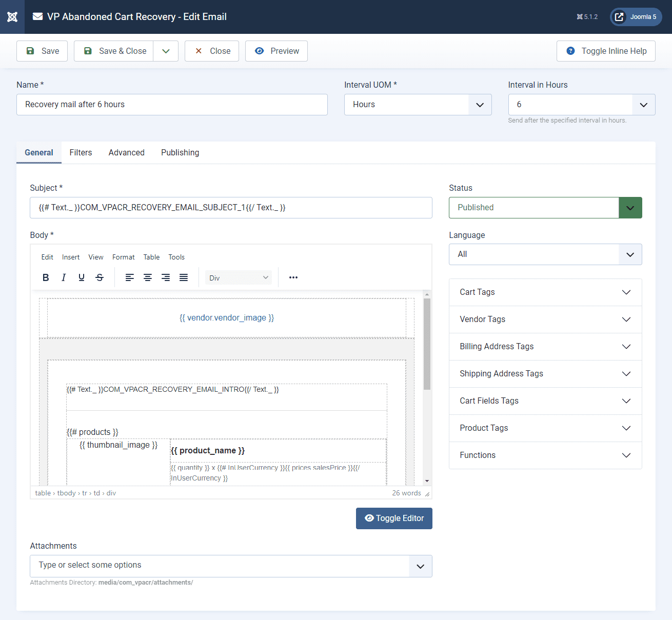Expand the Product Tags section
The image size is (672, 620).
pos(545,428)
